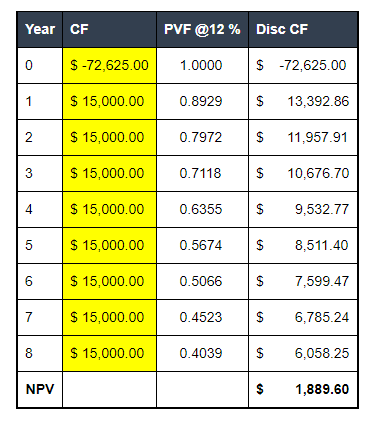Click the PVF value 0.7972
The height and width of the screenshot is (425, 381).
(201, 137)
